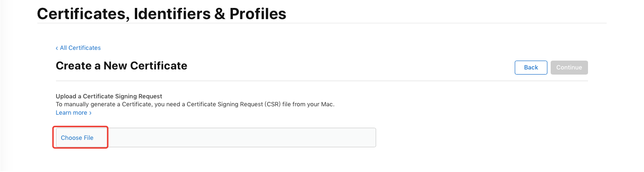
Task: Click the Certificates, Identifiers & Profiles heading
Action: click(x=161, y=14)
